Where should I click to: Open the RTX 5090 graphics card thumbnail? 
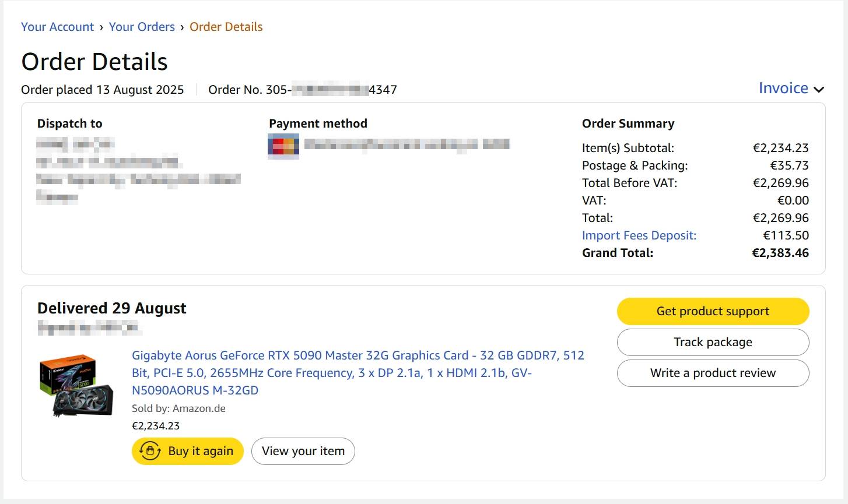click(76, 385)
